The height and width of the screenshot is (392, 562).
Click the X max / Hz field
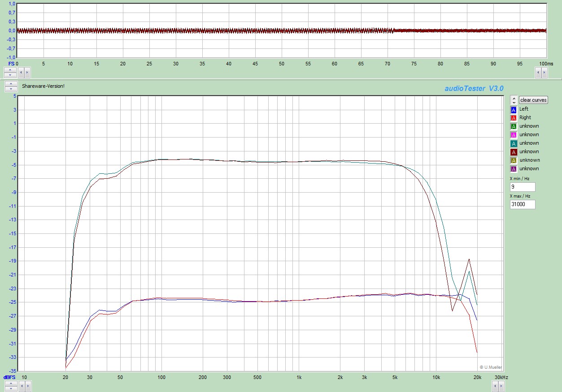point(523,204)
